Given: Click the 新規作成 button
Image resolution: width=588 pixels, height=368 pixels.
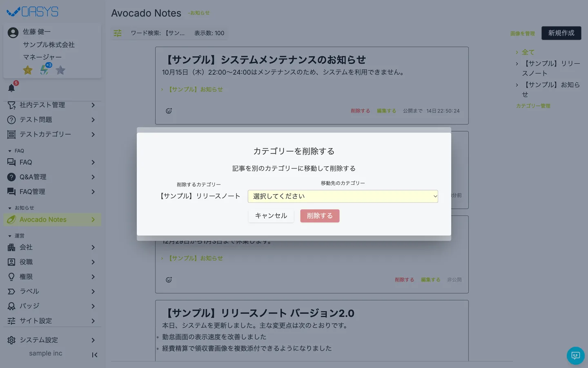Looking at the screenshot, I should coord(561,33).
